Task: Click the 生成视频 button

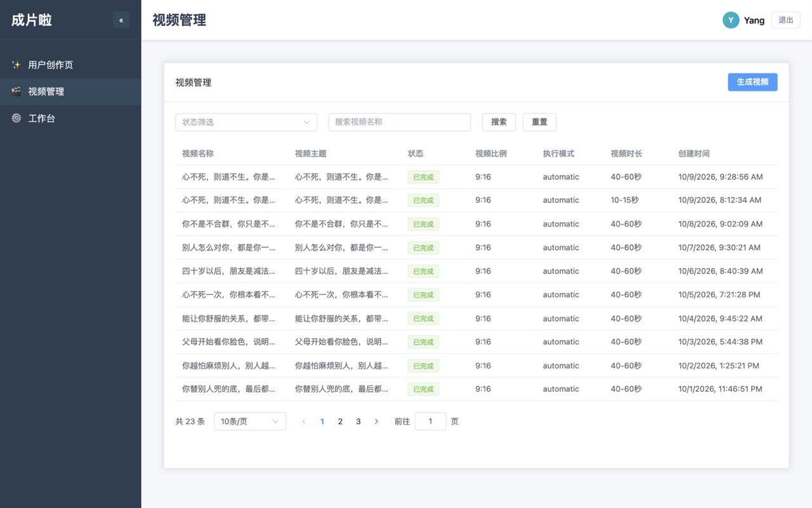Action: click(x=752, y=82)
